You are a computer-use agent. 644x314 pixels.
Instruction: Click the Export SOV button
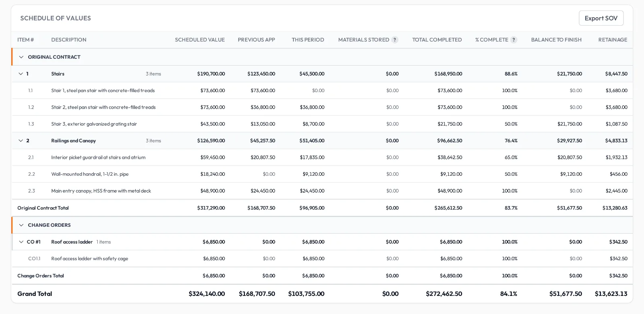point(601,18)
